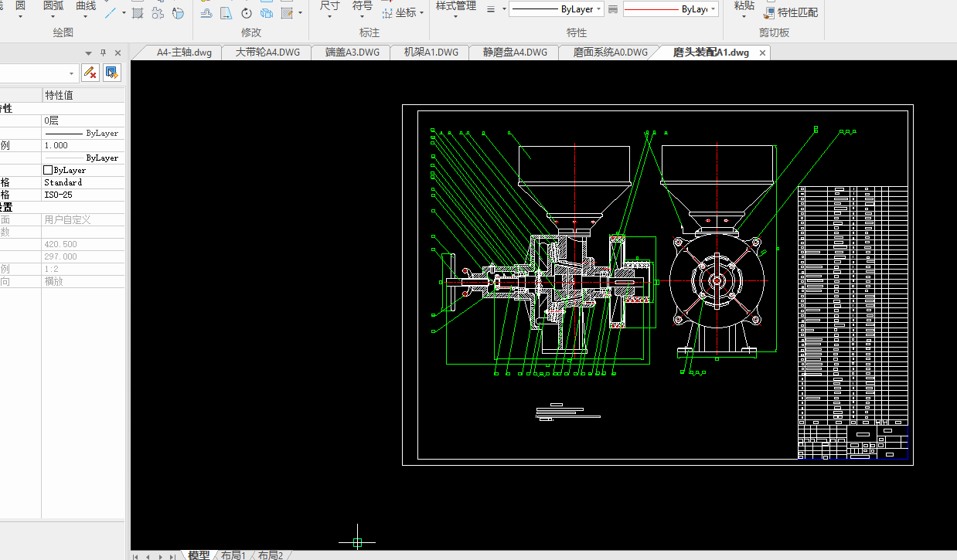
Task: Click the hatch fill icon in 修改 group
Action: [288, 13]
